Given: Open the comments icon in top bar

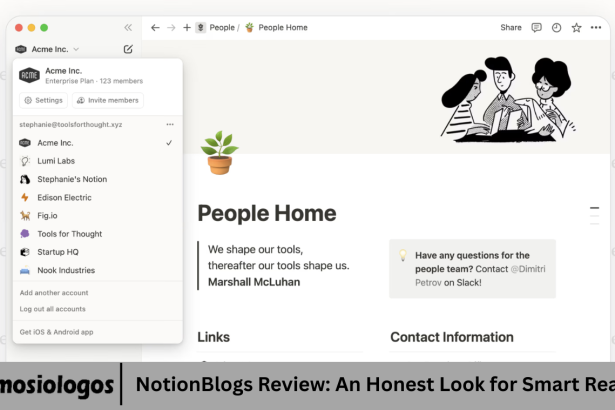Looking at the screenshot, I should tap(537, 27).
